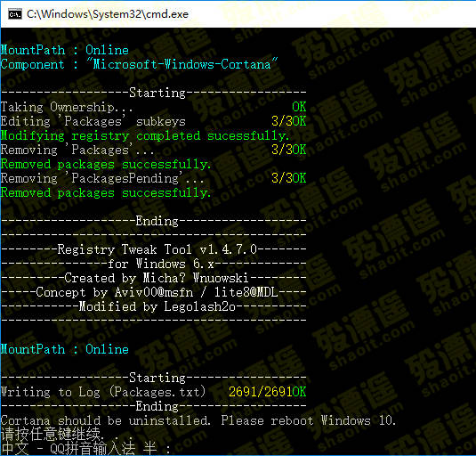This screenshot has width=476, height=456.
Task: Click 'Registry Tweak Tool v1.4.7.0' text
Action: tap(157, 249)
